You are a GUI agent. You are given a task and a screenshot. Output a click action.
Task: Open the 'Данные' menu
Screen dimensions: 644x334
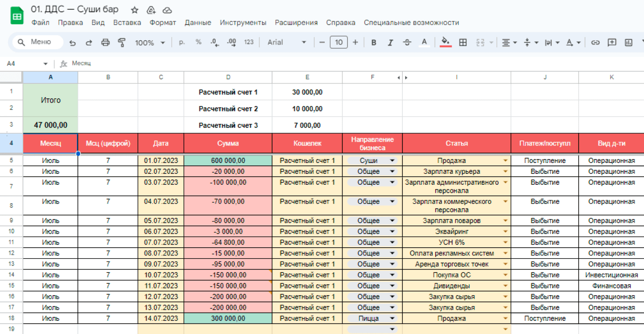coord(198,23)
